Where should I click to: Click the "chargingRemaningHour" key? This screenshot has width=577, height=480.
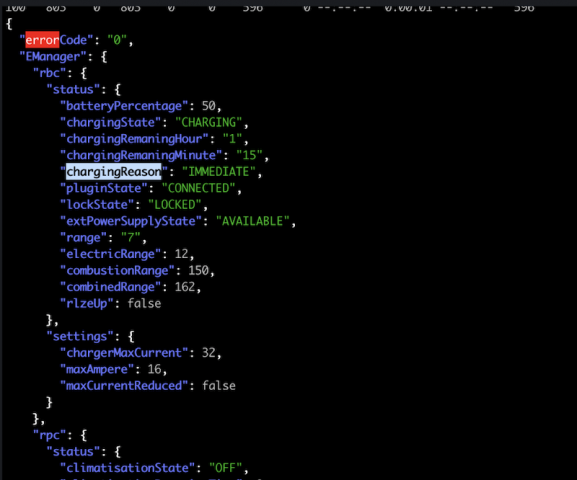coord(134,139)
